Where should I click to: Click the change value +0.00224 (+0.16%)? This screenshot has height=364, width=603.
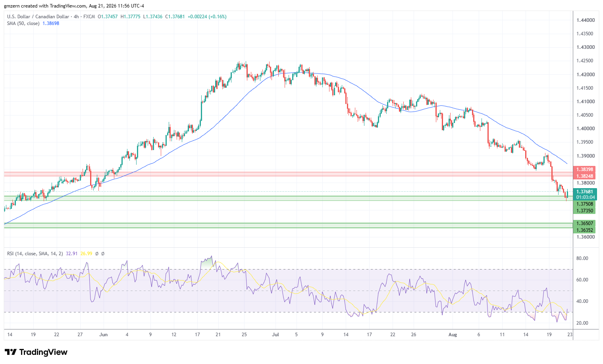[207, 17]
